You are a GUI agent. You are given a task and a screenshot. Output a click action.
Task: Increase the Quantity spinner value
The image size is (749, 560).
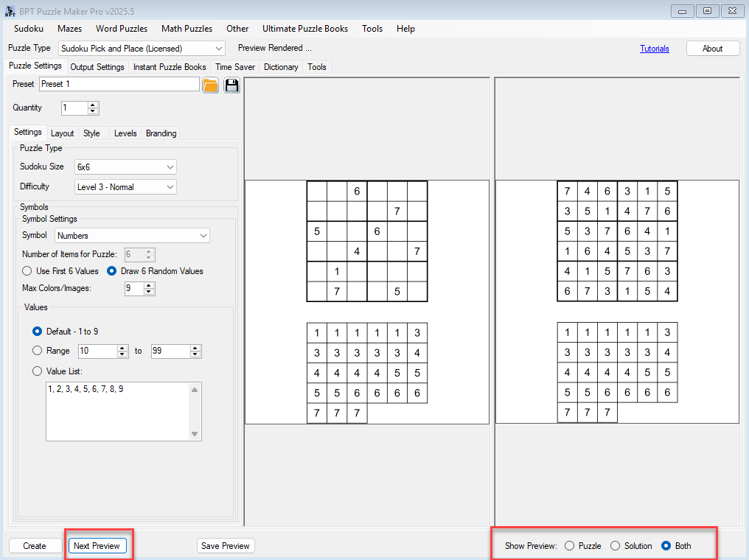93,105
